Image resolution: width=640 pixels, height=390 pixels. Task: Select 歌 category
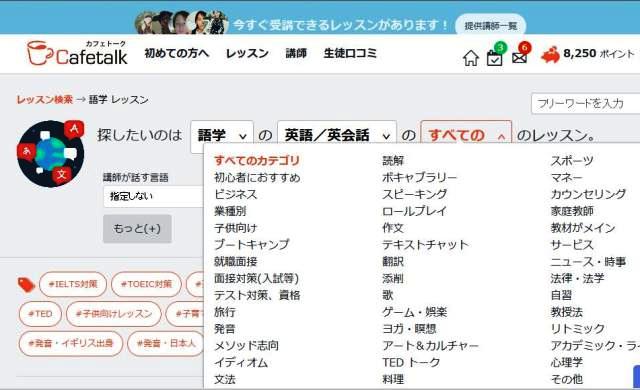click(x=388, y=295)
